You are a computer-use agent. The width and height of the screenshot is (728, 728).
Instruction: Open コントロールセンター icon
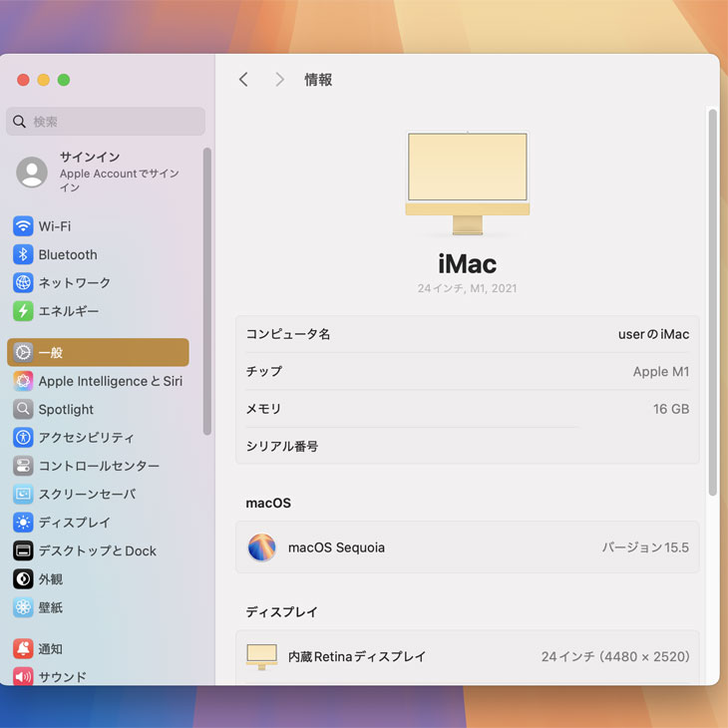coord(23,466)
